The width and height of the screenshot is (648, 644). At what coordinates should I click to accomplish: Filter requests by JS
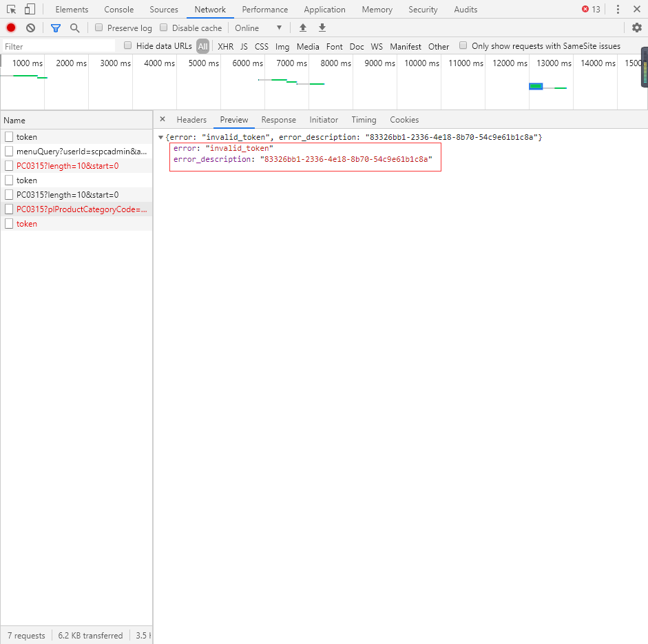tap(244, 46)
